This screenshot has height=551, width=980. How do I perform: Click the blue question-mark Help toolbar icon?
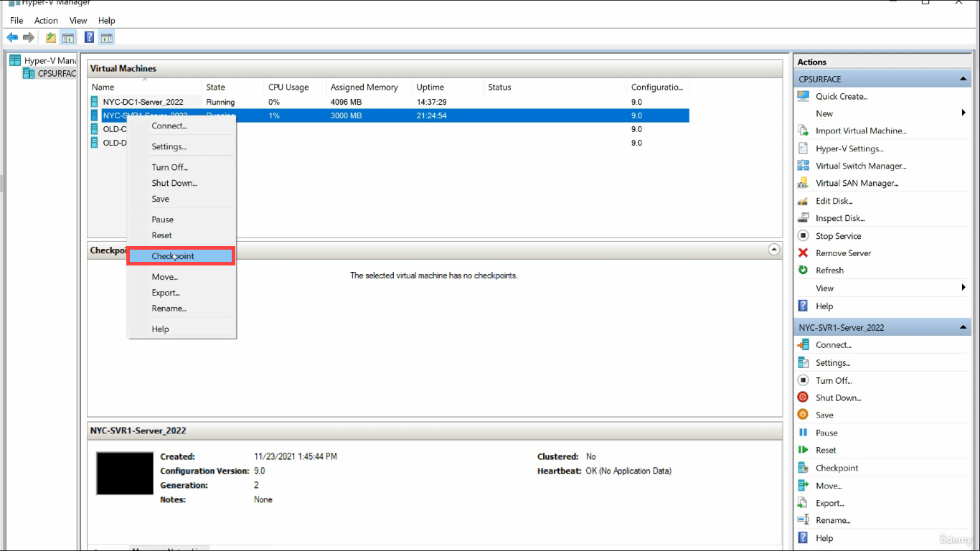[x=90, y=37]
